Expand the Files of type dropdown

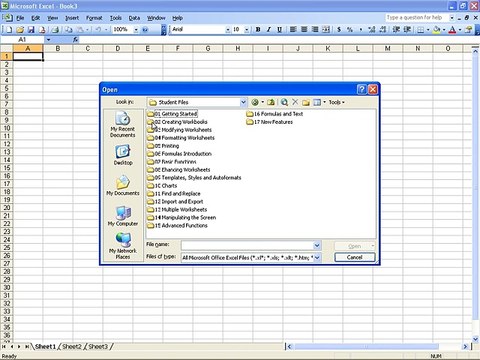click(317, 257)
